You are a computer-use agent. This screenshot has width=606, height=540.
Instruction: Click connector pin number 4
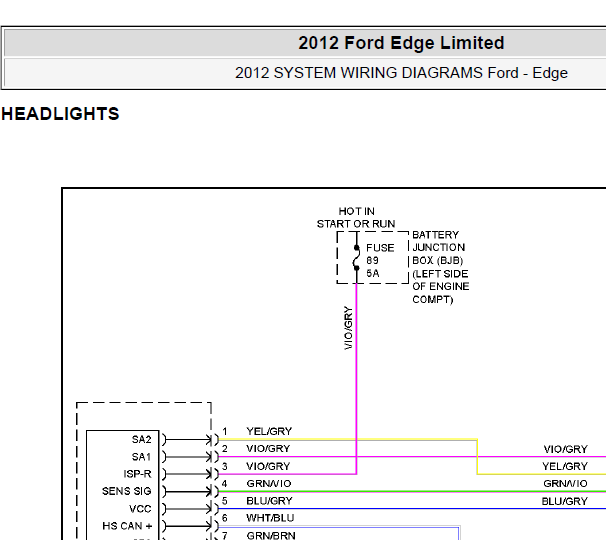tap(225, 484)
